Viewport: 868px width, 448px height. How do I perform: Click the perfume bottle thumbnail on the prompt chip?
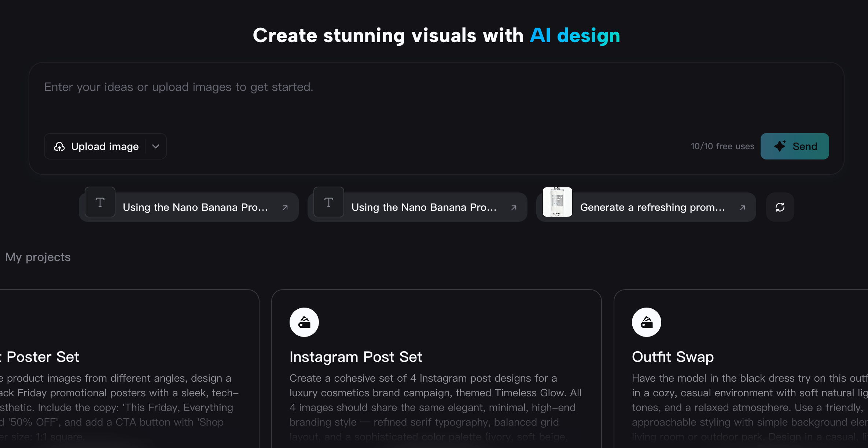[x=557, y=202]
